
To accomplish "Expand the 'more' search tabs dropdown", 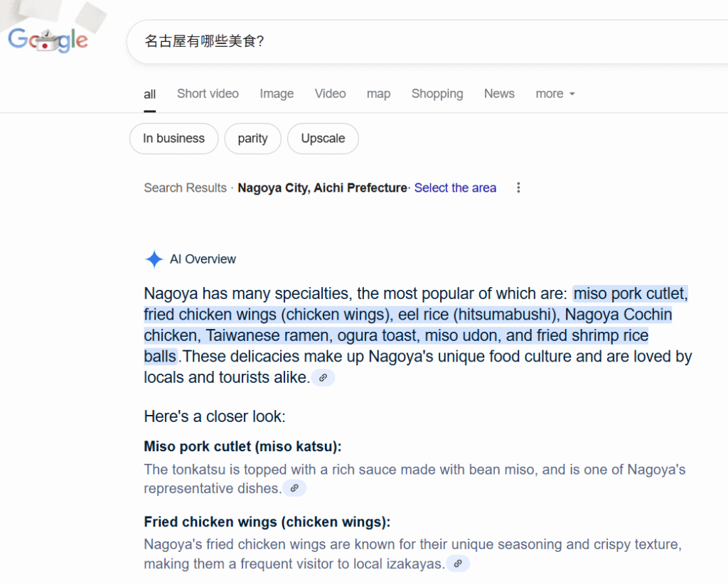I will pyautogui.click(x=555, y=94).
